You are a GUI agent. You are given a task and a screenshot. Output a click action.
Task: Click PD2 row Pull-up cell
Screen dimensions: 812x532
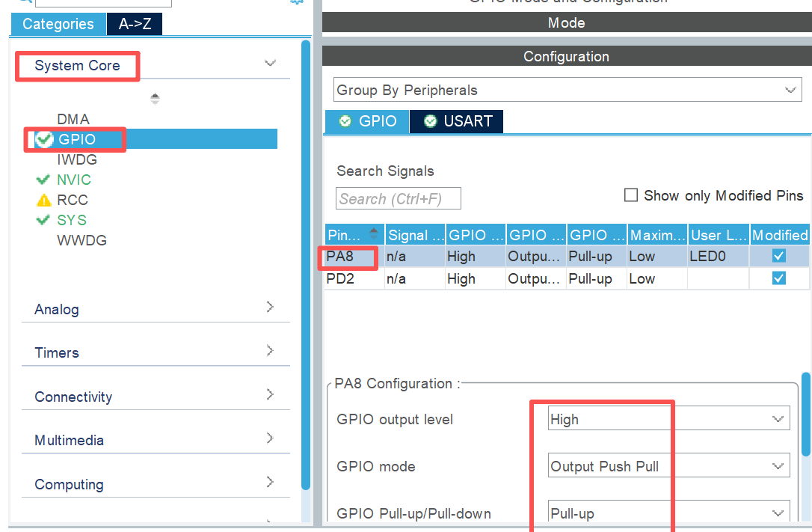597,278
